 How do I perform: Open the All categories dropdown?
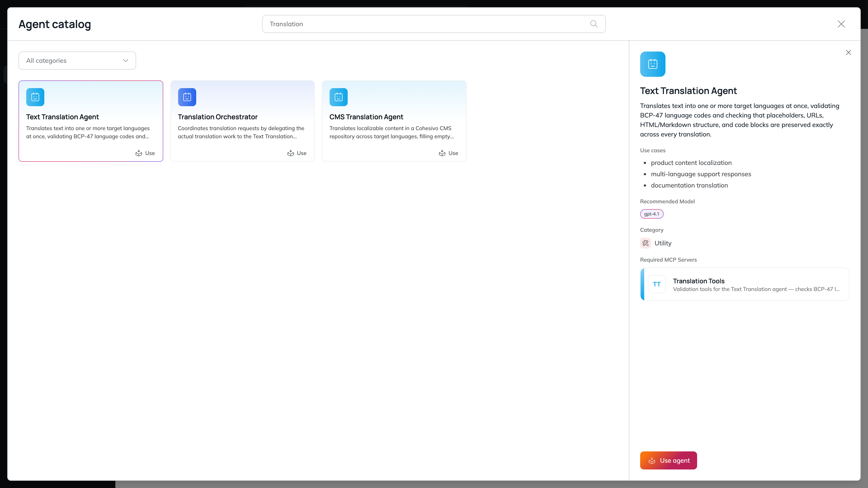77,61
